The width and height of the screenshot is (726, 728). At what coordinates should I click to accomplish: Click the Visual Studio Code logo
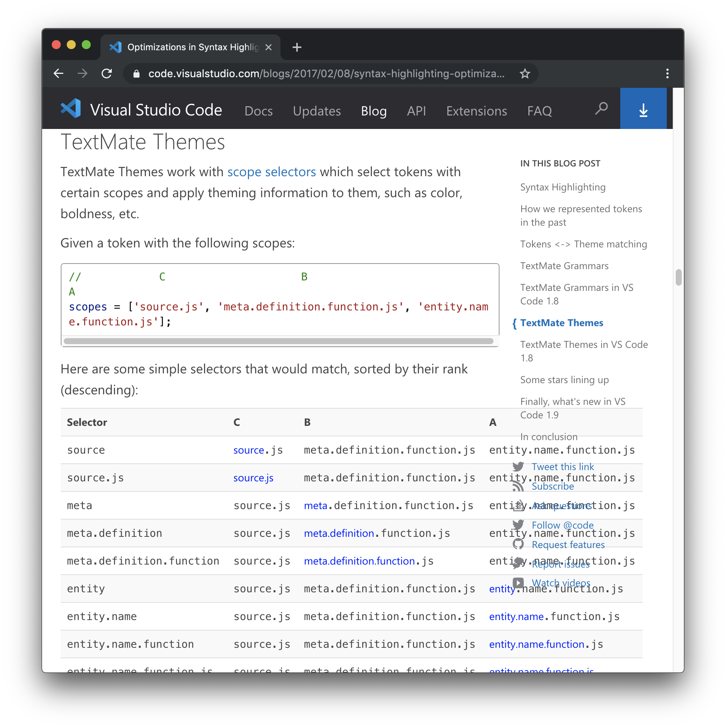(72, 108)
